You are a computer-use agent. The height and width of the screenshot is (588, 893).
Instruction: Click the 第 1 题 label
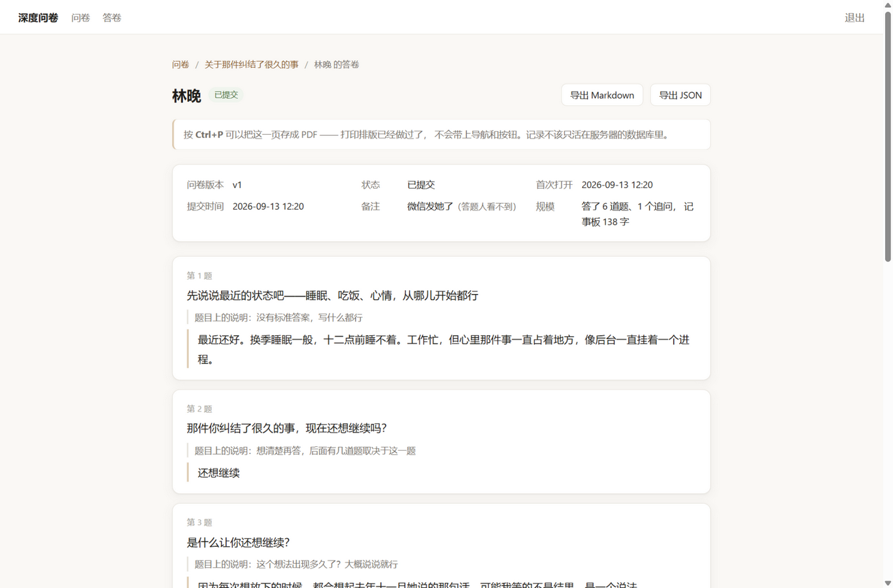199,276
